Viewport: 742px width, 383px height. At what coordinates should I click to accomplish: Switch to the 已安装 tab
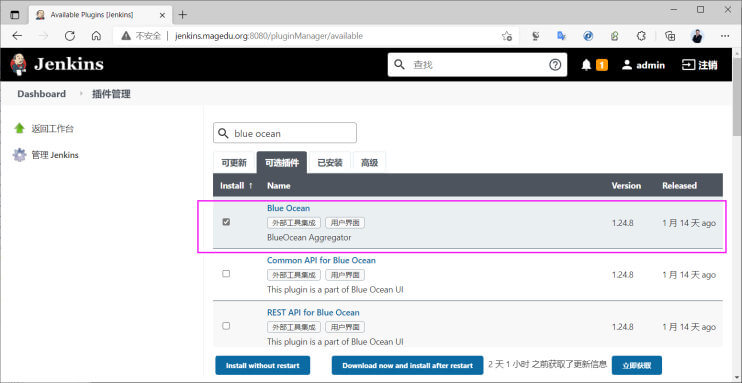329,163
